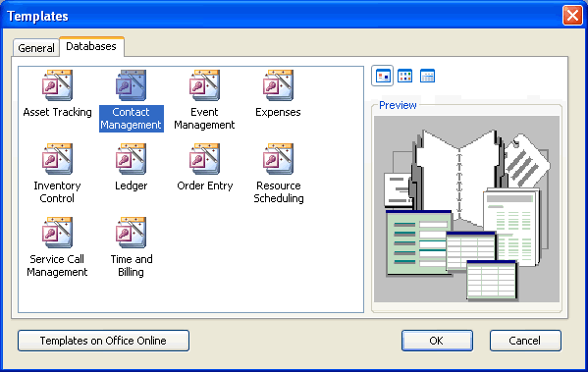Select the Order Entry template icon
This screenshot has height=372, width=588.
coord(204,159)
